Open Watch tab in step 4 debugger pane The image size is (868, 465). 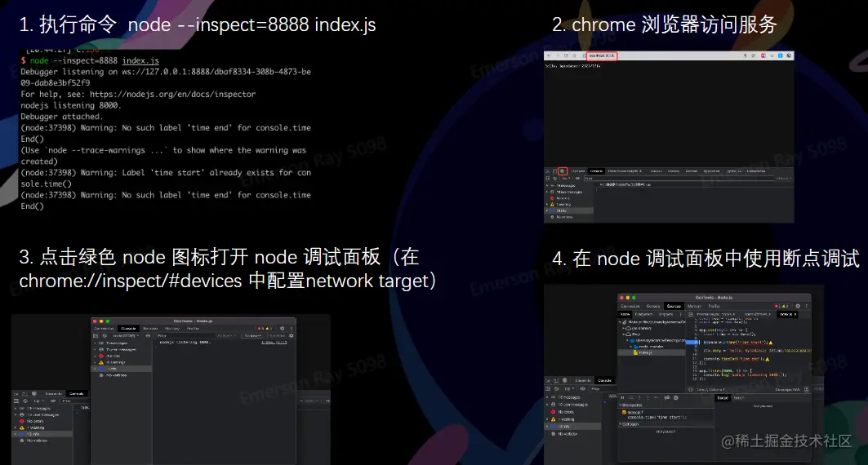click(740, 398)
